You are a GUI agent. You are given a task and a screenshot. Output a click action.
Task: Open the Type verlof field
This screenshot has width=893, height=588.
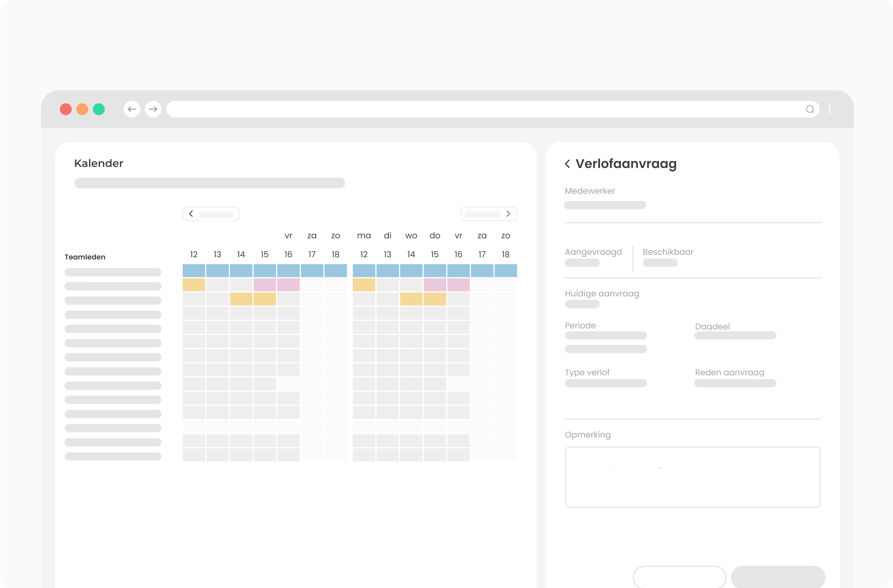click(x=606, y=383)
